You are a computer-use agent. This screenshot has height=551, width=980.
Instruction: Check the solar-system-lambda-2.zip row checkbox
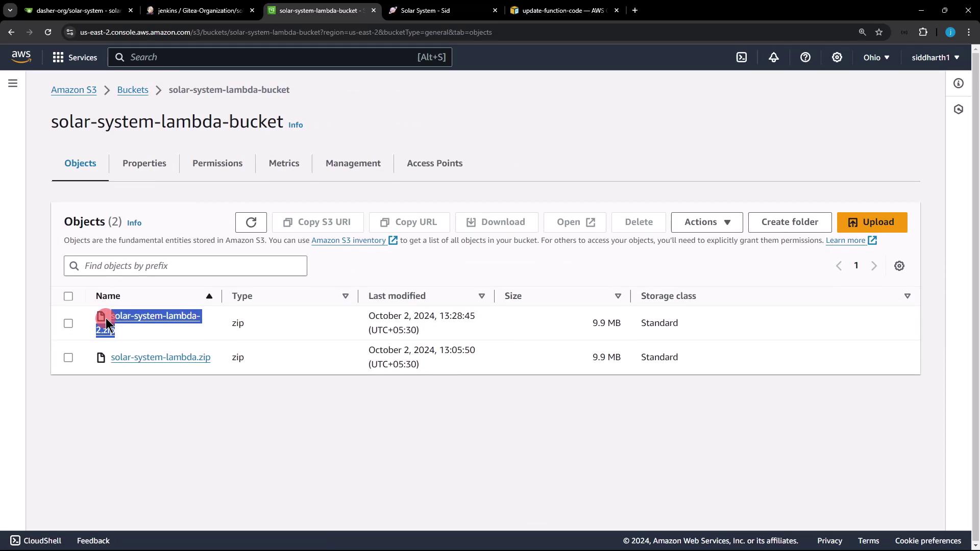click(68, 323)
